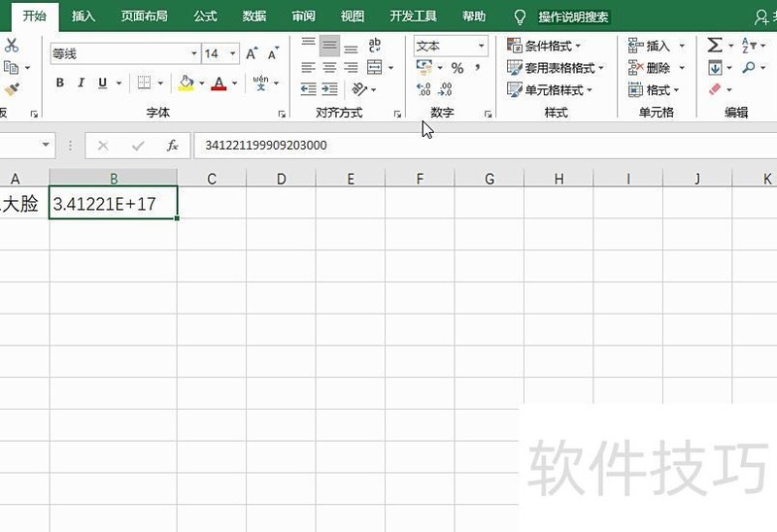777x532 pixels.
Task: Click the 条件格式 button
Action: 545,46
